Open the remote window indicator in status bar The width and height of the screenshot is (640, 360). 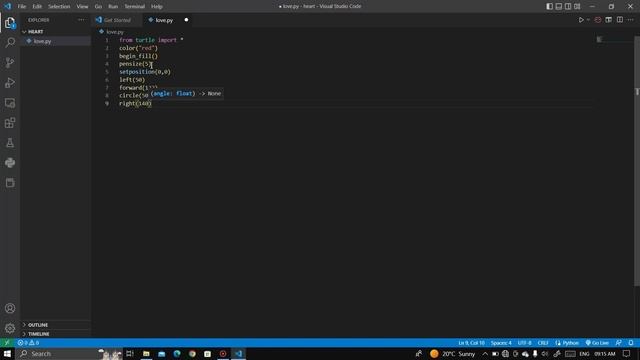(7, 343)
